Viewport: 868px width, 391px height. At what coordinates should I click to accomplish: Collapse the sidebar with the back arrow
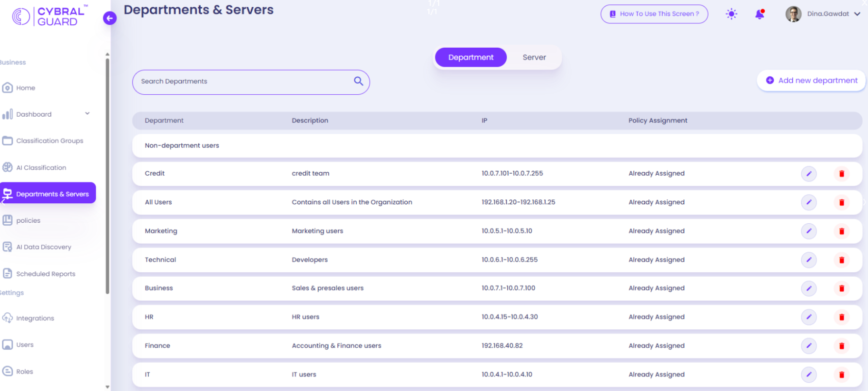pyautogui.click(x=110, y=18)
